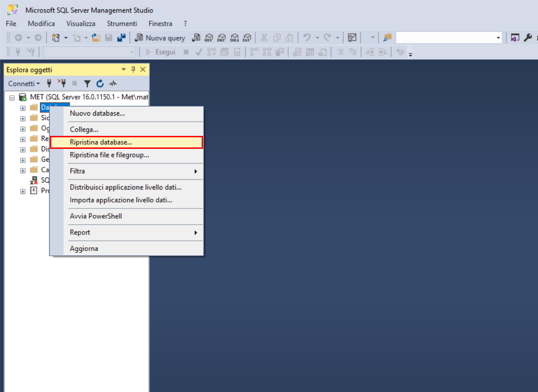Click the Disconnect plug icon in Esplora oggetti
This screenshot has height=392, width=538.
62,83
